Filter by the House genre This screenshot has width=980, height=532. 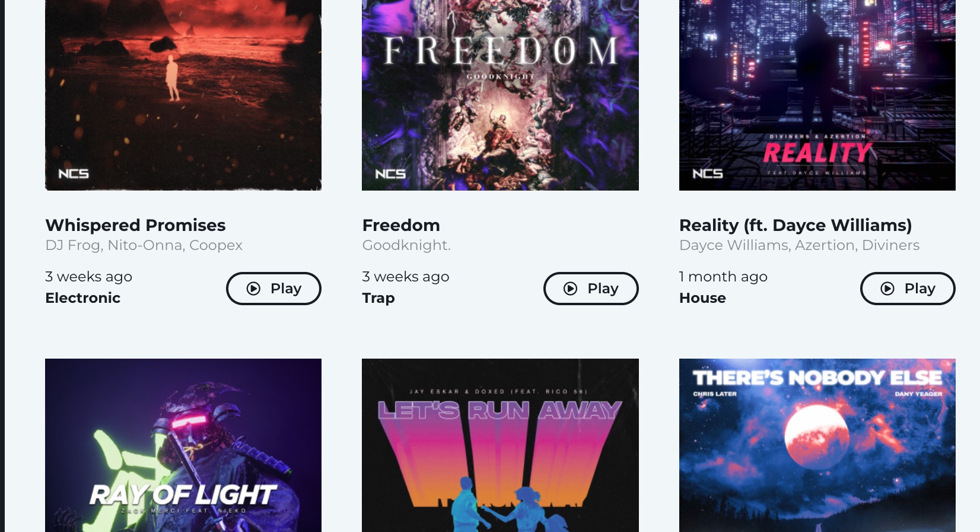tap(702, 298)
